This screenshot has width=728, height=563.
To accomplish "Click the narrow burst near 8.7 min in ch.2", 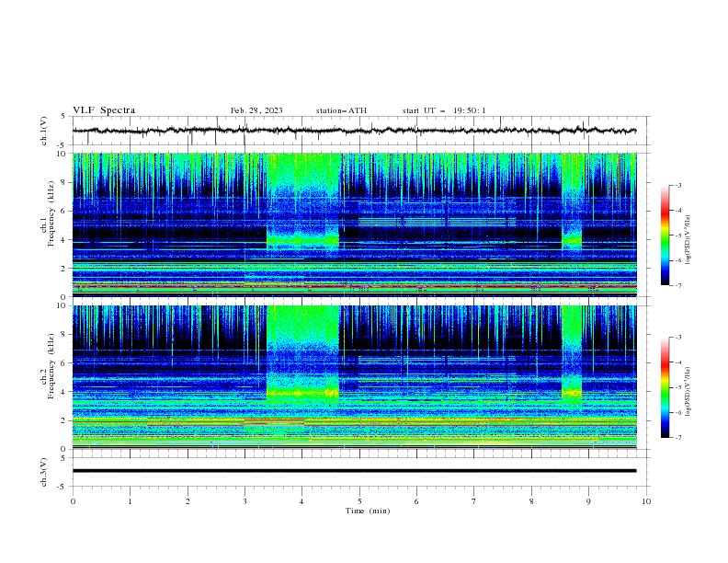I will point(572,354).
